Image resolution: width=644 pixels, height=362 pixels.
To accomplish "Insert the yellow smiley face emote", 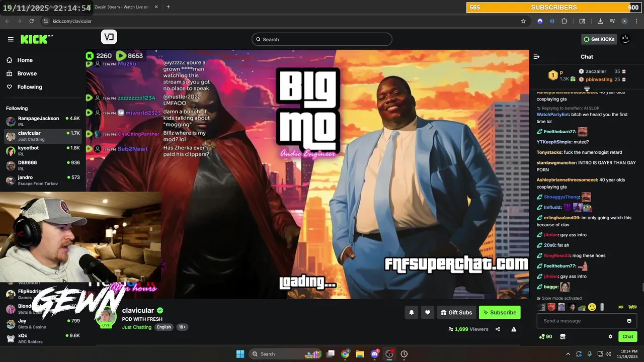I will click(592, 307).
